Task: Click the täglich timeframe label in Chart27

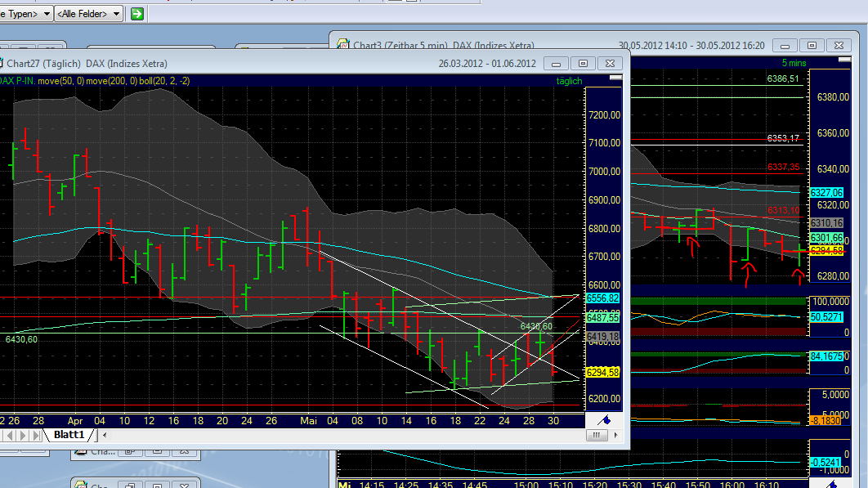Action: pos(570,80)
